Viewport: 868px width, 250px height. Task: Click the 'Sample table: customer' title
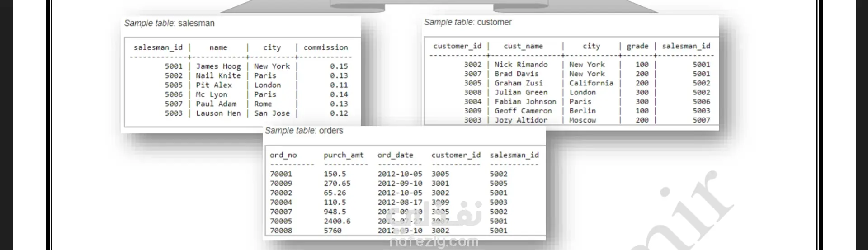click(467, 22)
